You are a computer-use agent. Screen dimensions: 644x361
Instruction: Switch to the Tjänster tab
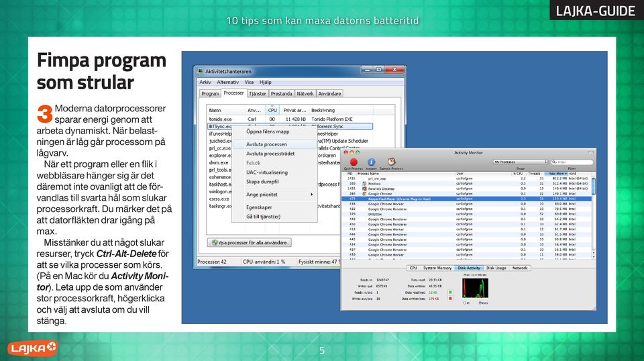[x=258, y=94]
